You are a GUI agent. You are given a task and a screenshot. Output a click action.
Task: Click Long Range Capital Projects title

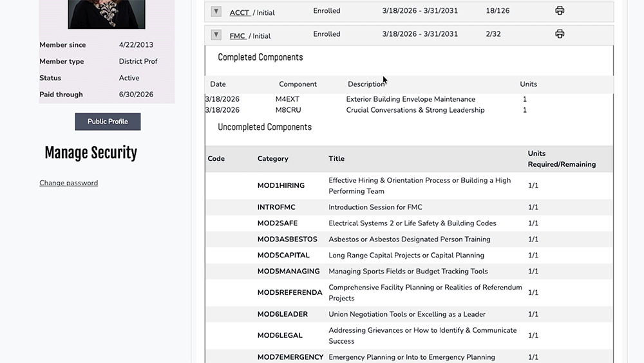pos(406,256)
